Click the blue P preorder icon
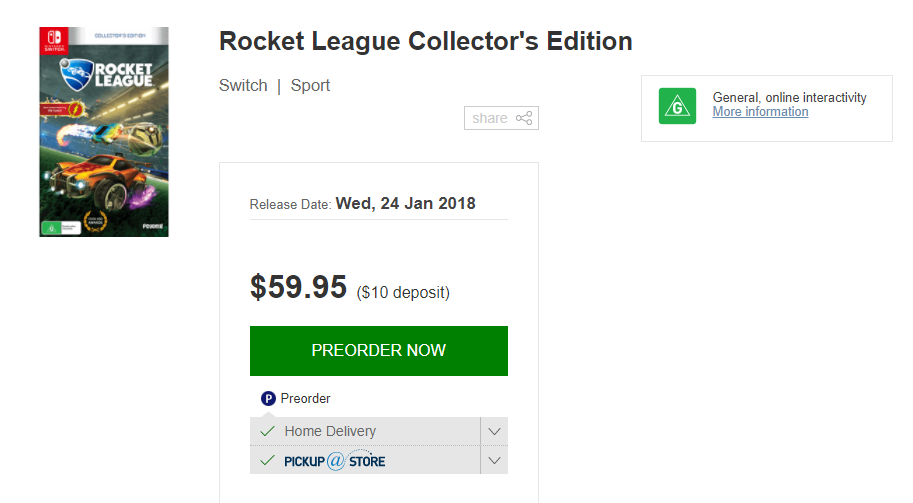 tap(268, 398)
